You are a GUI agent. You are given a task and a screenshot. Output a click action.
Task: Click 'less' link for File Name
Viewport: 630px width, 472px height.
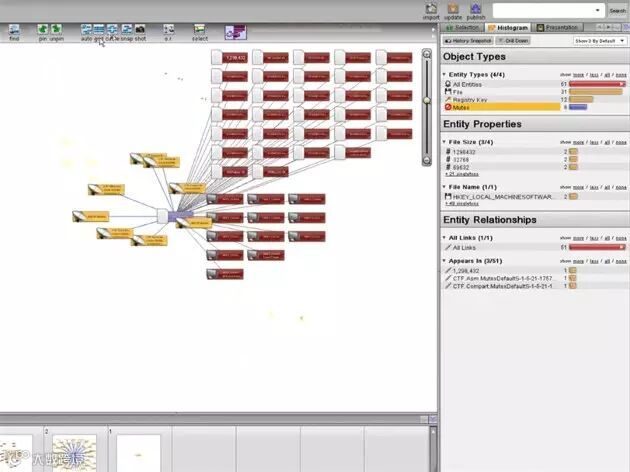tap(594, 188)
